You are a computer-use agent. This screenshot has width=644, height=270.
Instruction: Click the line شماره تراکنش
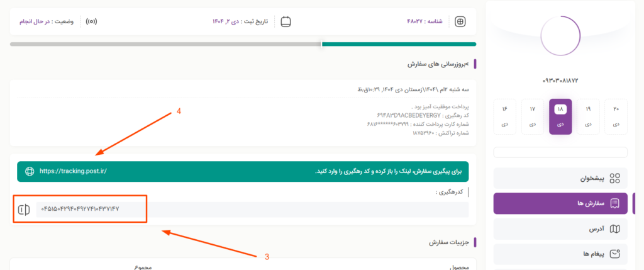(x=441, y=133)
